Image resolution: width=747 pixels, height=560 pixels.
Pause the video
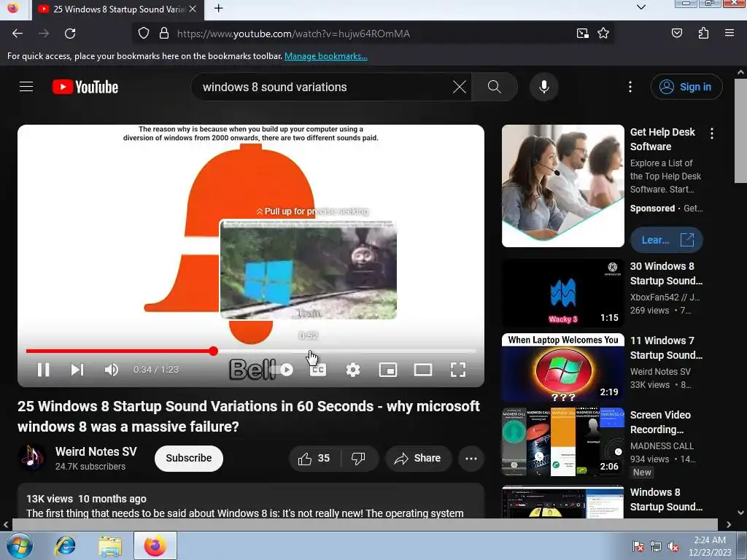point(43,370)
